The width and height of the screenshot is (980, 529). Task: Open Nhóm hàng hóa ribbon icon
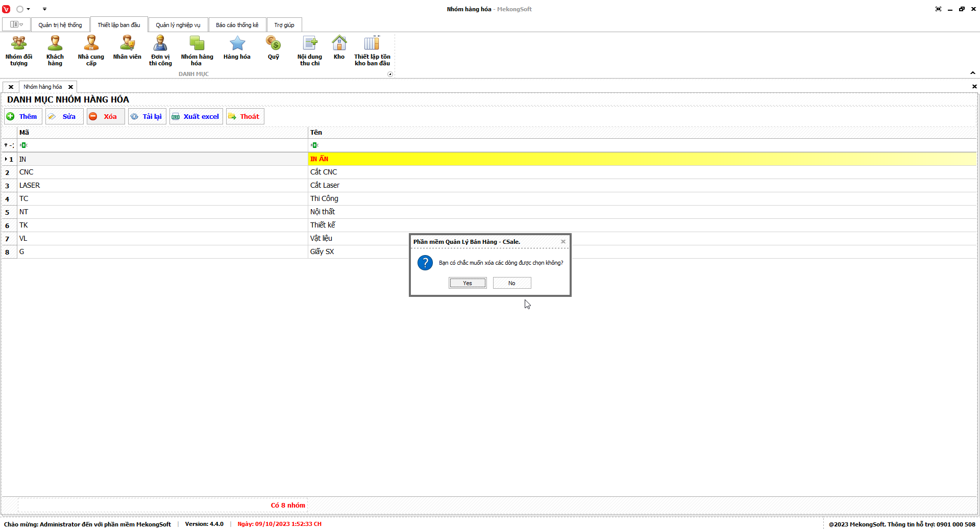[x=197, y=51]
